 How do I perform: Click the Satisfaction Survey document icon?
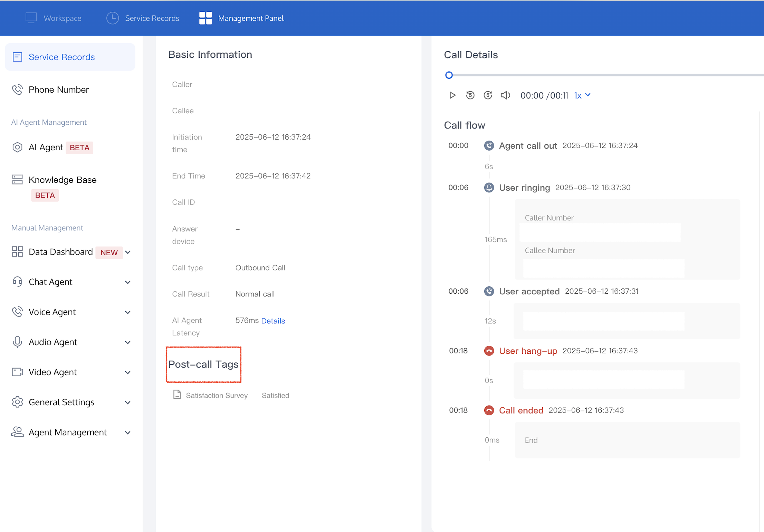pyautogui.click(x=177, y=395)
